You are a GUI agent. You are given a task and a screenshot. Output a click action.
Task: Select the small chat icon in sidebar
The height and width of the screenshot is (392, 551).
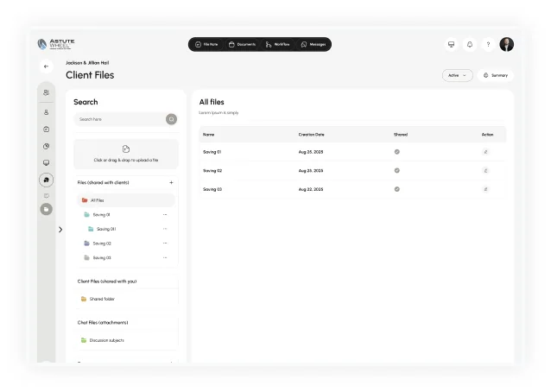click(x=46, y=195)
